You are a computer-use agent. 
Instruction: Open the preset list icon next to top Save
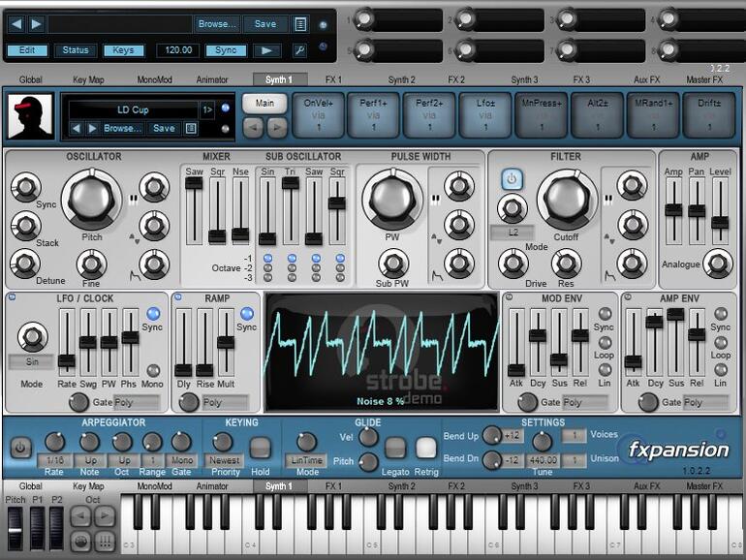(x=300, y=24)
